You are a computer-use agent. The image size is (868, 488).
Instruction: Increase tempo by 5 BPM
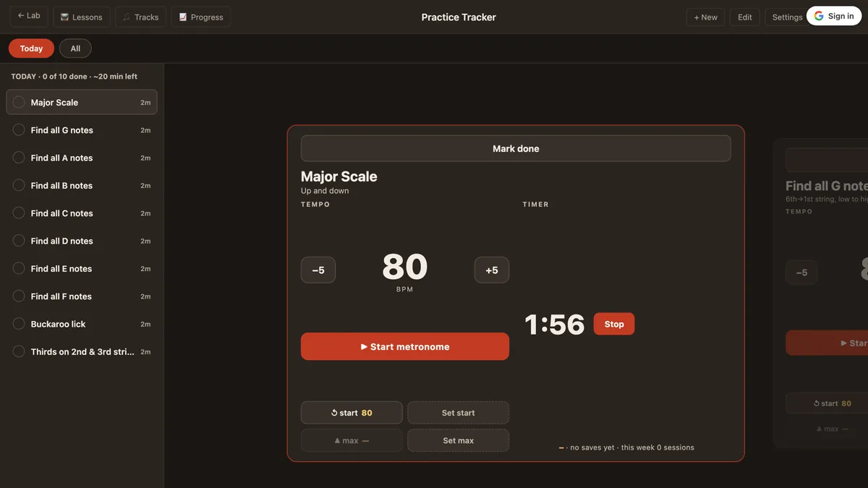492,270
